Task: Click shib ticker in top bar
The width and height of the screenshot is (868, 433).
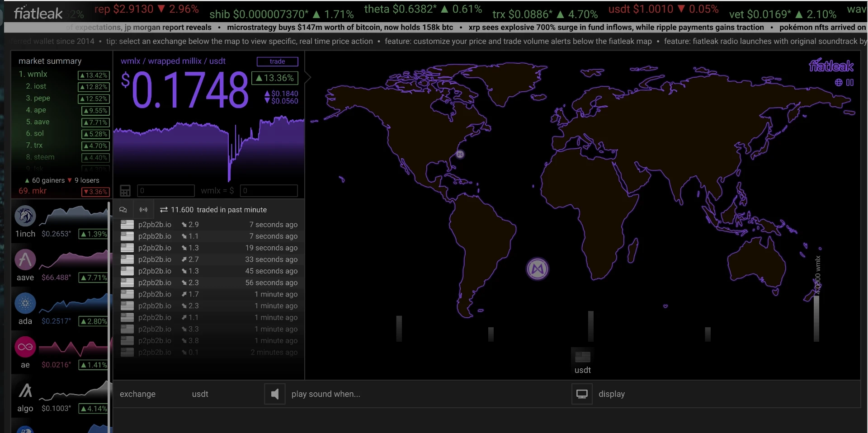Action: (x=282, y=14)
